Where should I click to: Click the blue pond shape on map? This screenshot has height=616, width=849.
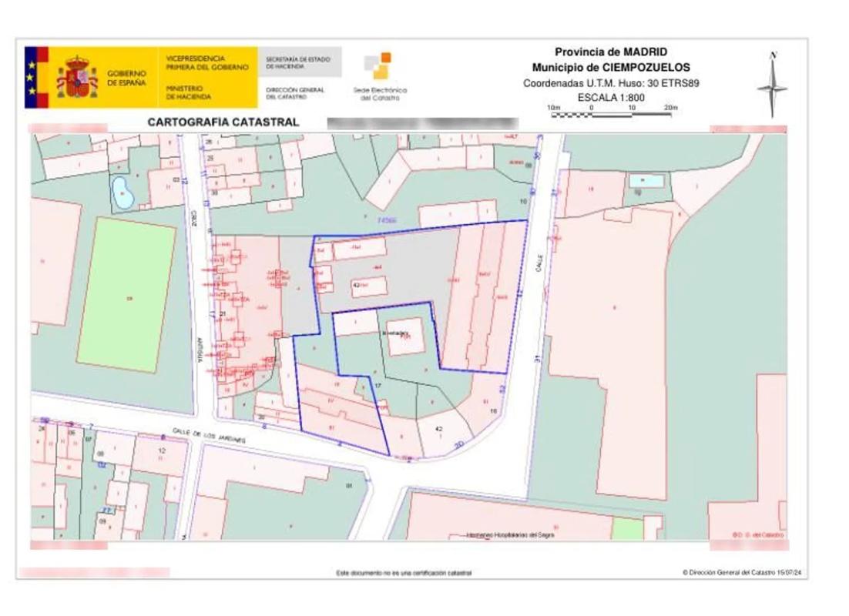122,192
